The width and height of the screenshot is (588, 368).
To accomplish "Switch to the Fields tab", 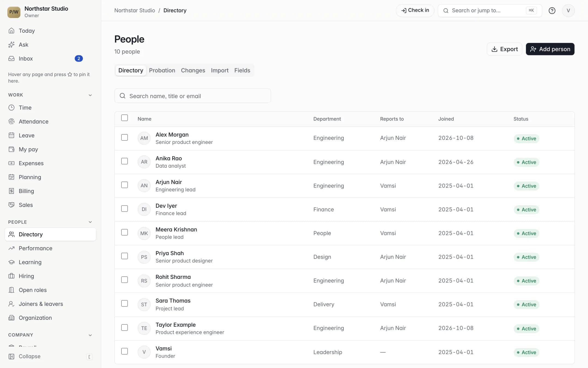I will 242,70.
